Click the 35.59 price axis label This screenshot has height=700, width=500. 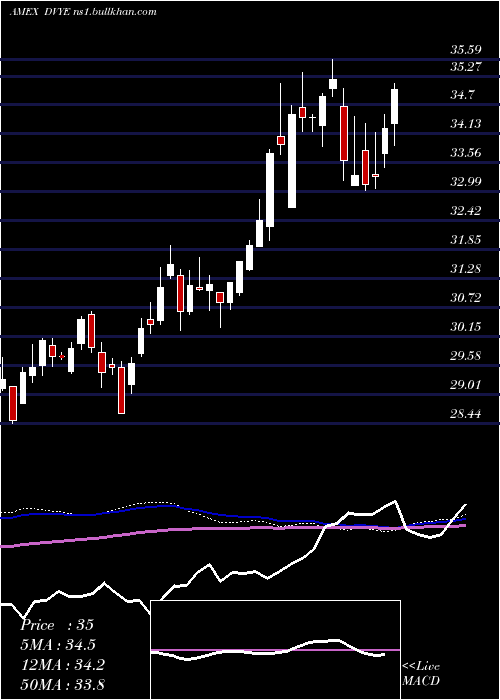[466, 50]
